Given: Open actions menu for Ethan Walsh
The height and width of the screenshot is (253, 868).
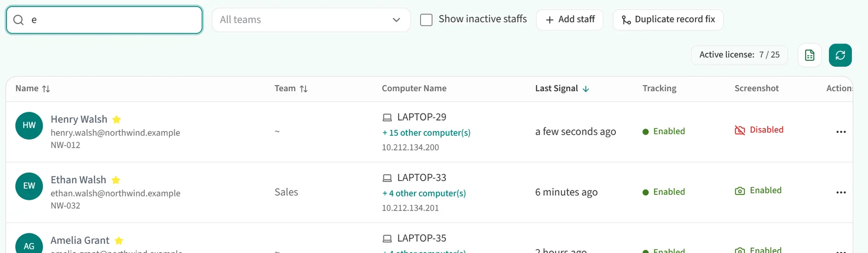Looking at the screenshot, I should 841,193.
